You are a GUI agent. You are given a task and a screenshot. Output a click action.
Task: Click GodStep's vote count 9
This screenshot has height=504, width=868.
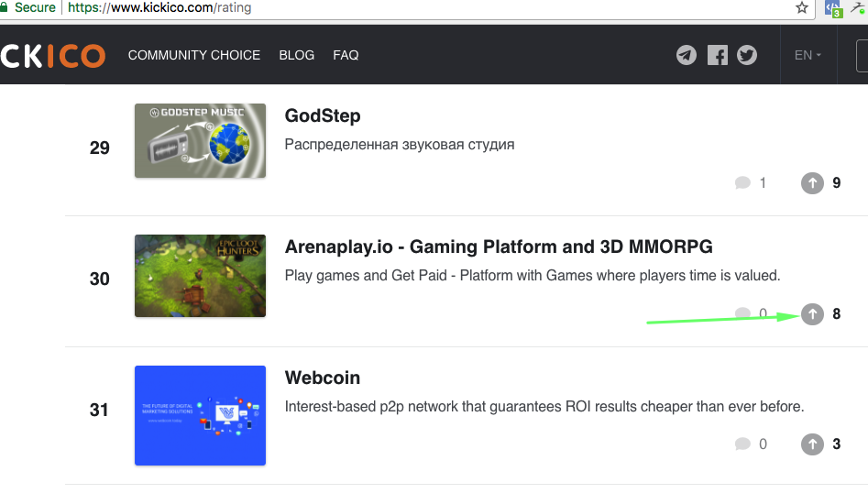[837, 183]
